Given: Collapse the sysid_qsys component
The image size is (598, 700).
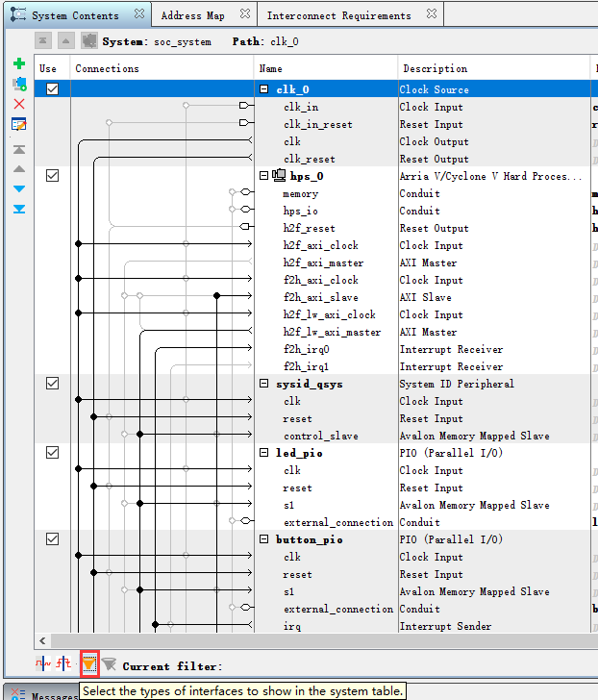Looking at the screenshot, I should pyautogui.click(x=263, y=383).
